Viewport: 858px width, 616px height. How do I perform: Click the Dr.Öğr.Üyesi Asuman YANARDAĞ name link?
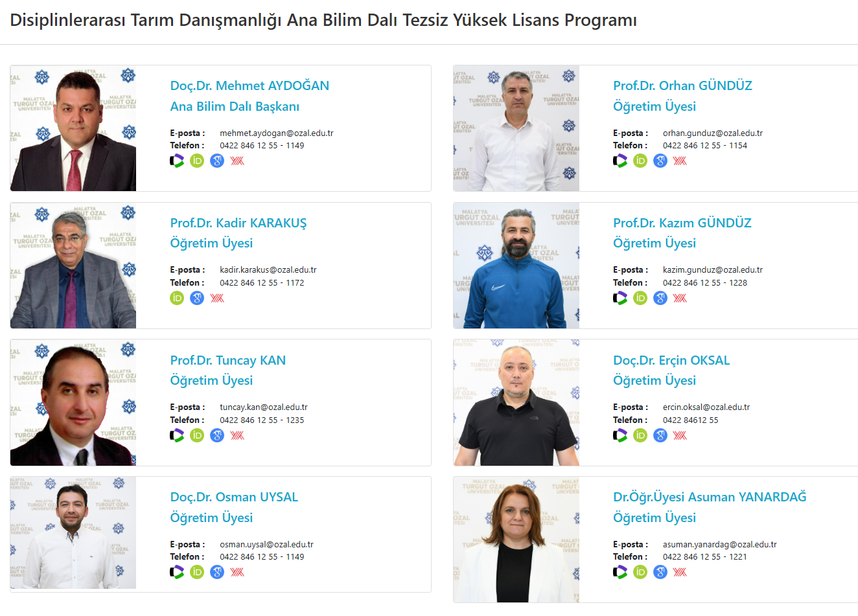(710, 497)
